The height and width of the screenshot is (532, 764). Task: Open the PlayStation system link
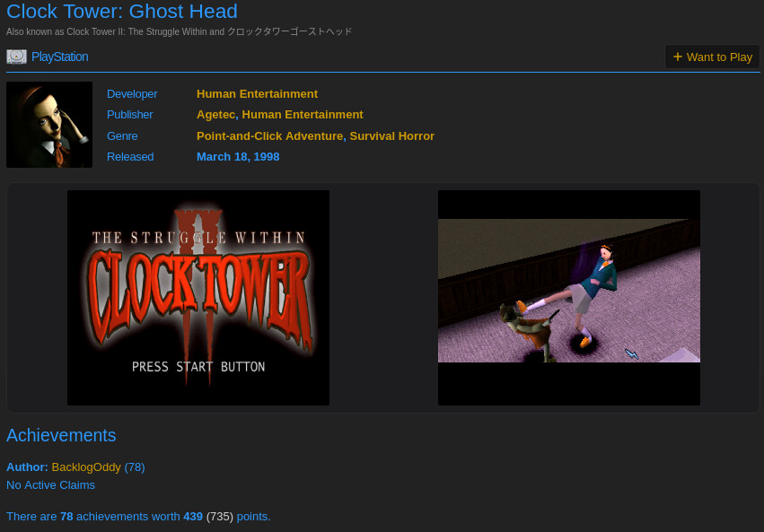tap(59, 57)
